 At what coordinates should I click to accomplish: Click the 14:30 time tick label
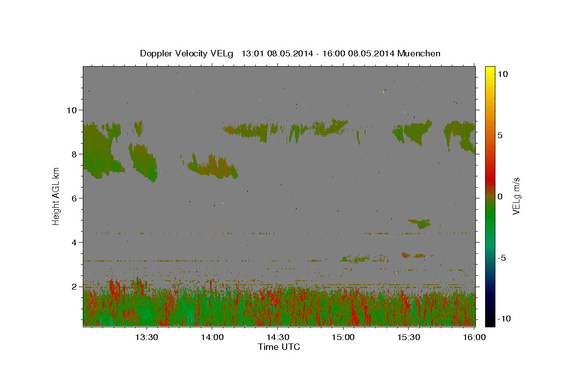[x=277, y=337]
